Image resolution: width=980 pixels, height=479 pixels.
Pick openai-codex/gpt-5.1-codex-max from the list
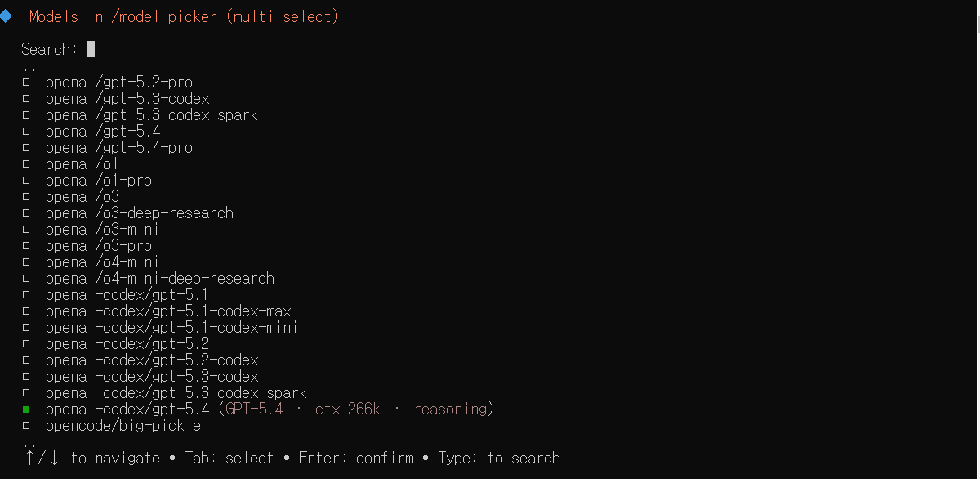click(167, 311)
